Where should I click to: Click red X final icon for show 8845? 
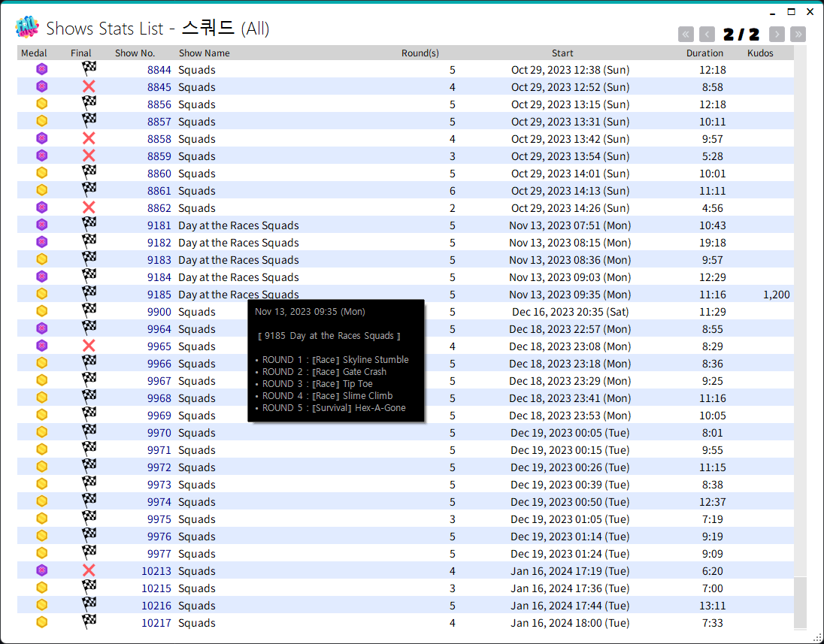coord(89,86)
